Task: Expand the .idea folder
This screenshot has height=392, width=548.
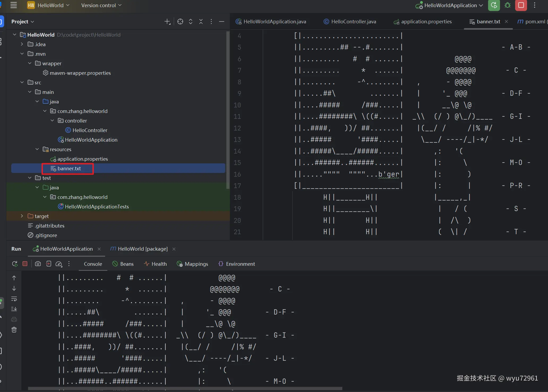Action: pos(22,44)
